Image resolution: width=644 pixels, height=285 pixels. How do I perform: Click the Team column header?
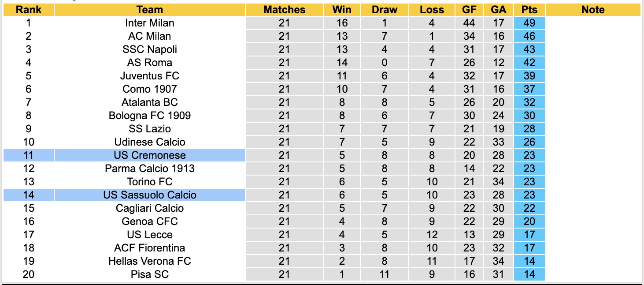coord(150,10)
